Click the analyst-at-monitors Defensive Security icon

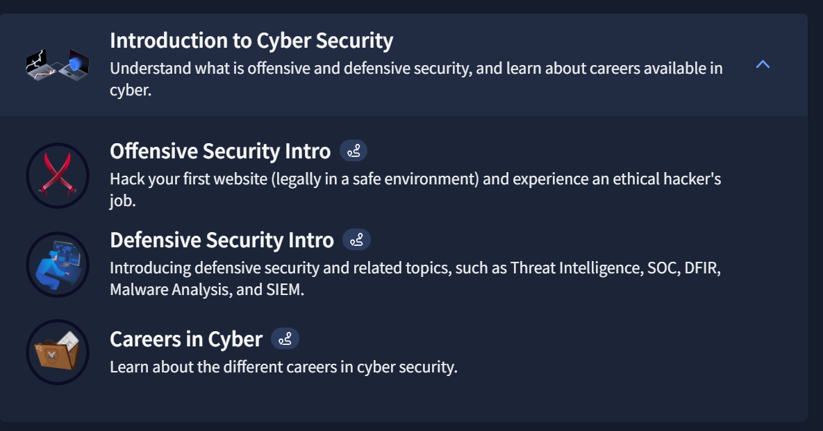(x=58, y=265)
